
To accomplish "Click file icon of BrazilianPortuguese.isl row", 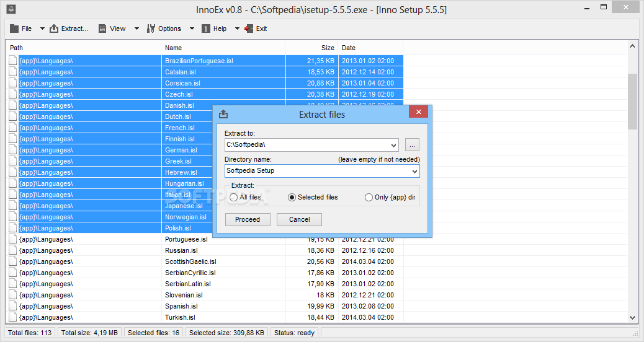I will (13, 61).
